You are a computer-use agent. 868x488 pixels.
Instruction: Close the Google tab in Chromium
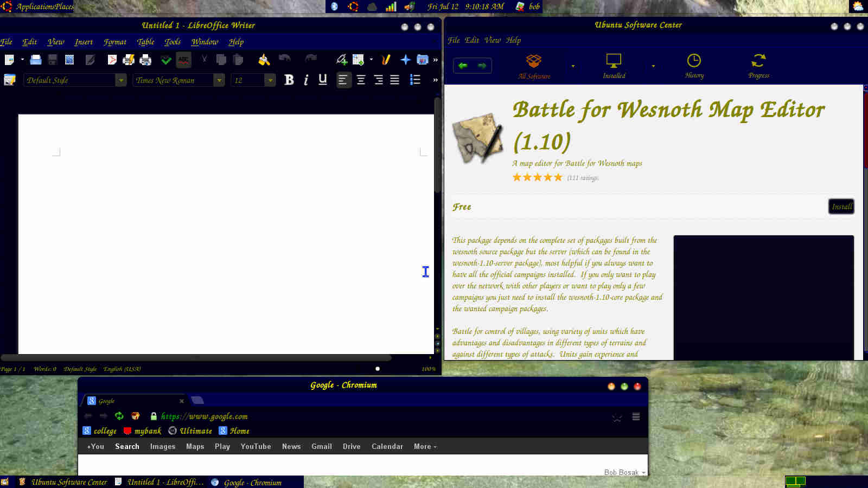[182, 401]
